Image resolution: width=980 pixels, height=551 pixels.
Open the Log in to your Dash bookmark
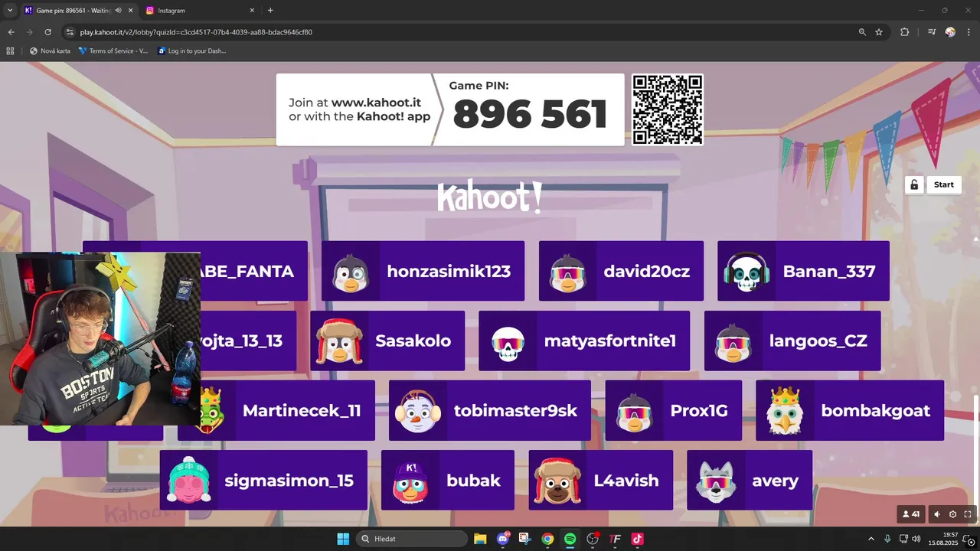pyautogui.click(x=191, y=51)
